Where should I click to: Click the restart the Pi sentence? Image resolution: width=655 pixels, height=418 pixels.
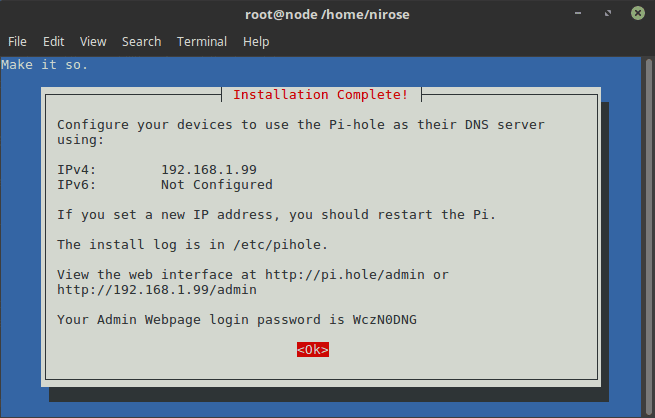[276, 215]
